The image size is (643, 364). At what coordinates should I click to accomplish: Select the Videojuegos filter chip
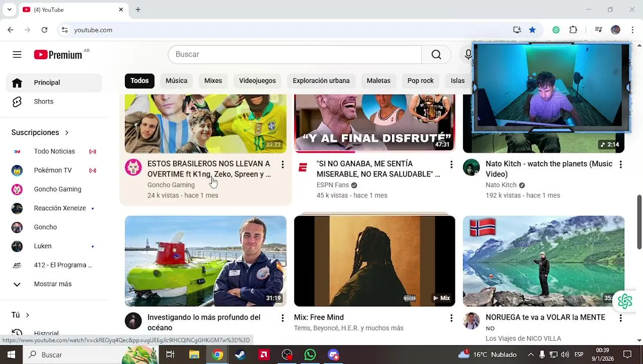pyautogui.click(x=257, y=81)
